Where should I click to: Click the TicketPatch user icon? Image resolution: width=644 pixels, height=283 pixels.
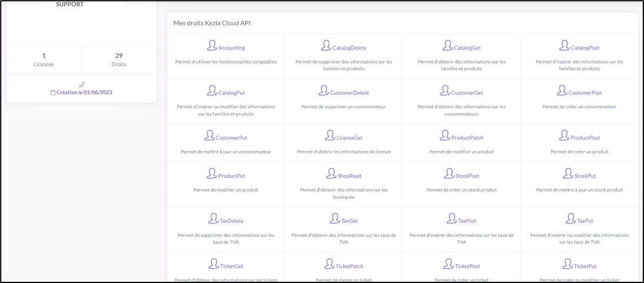click(x=329, y=264)
